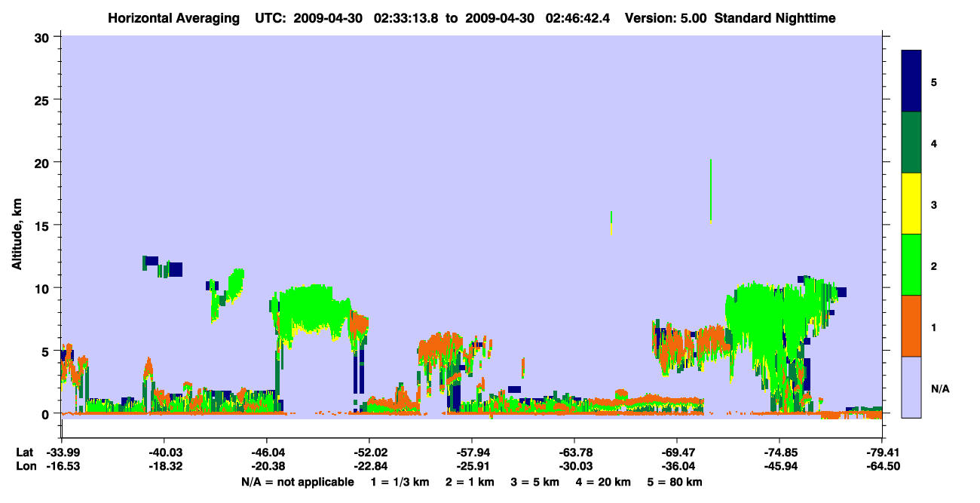The height and width of the screenshot is (503, 980).
Task: Click the altitude tick label '30'
Action: [x=44, y=37]
